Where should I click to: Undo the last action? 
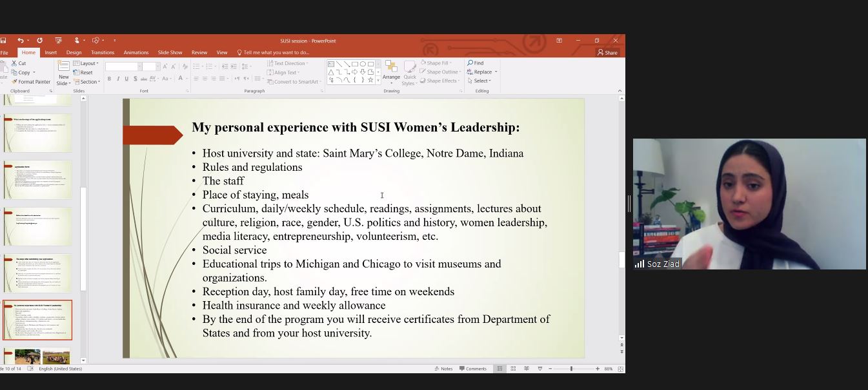click(x=21, y=41)
